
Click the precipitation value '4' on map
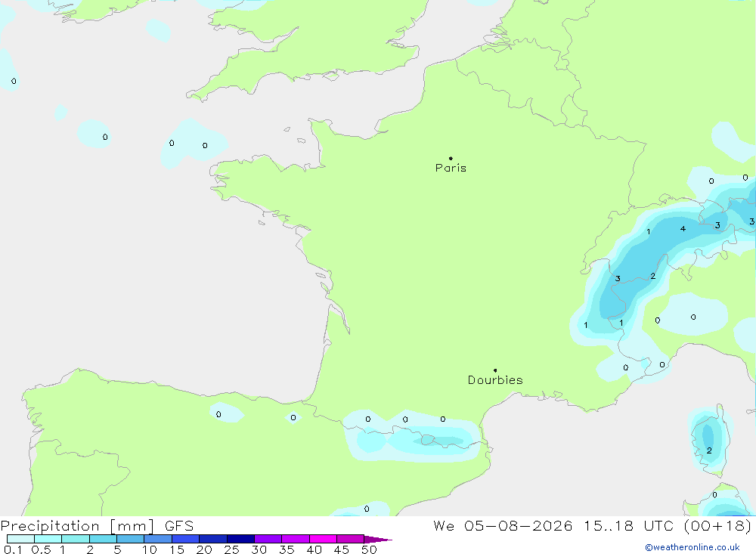tap(683, 228)
